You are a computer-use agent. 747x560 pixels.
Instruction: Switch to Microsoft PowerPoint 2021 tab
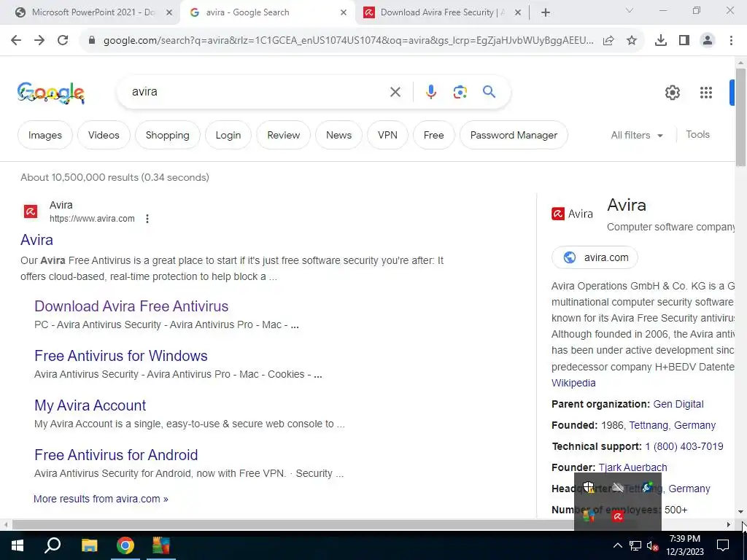[93, 13]
